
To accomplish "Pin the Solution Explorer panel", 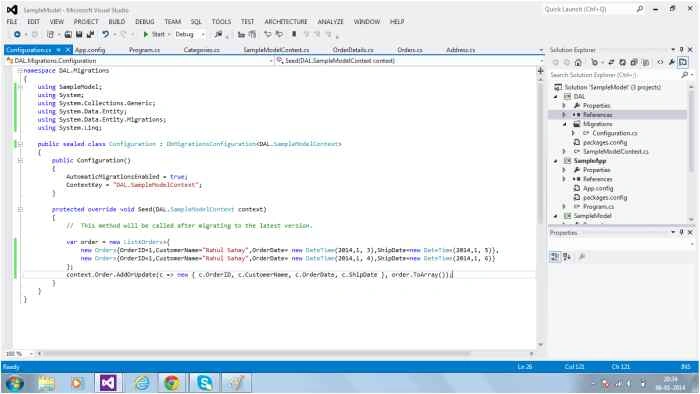I will (x=681, y=50).
